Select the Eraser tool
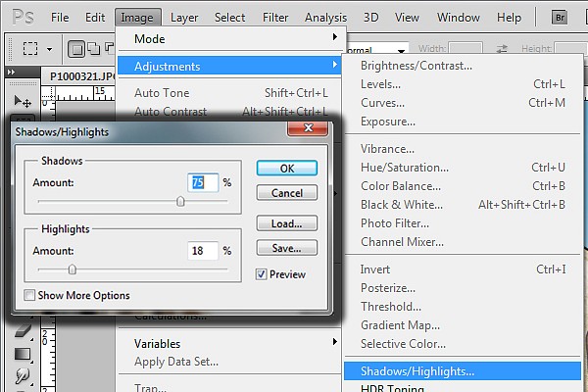This screenshot has height=392, width=588. (24, 333)
